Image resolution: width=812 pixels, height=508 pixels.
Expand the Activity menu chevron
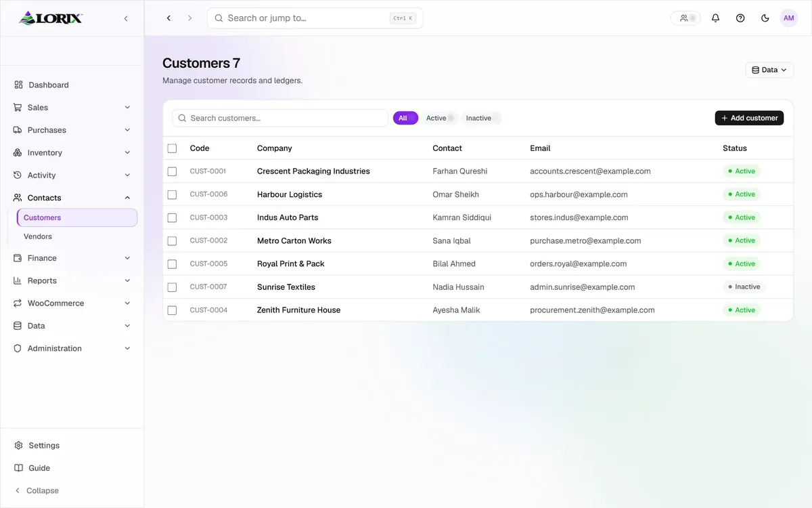coord(127,175)
